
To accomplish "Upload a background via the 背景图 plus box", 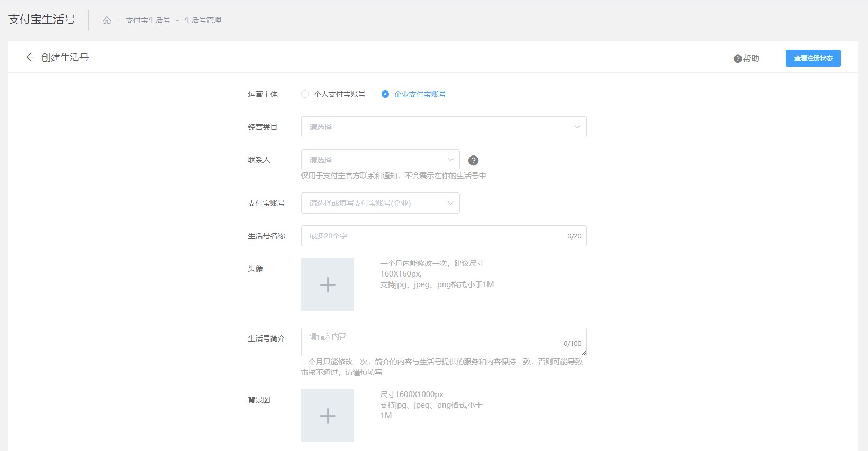I will pos(328,416).
